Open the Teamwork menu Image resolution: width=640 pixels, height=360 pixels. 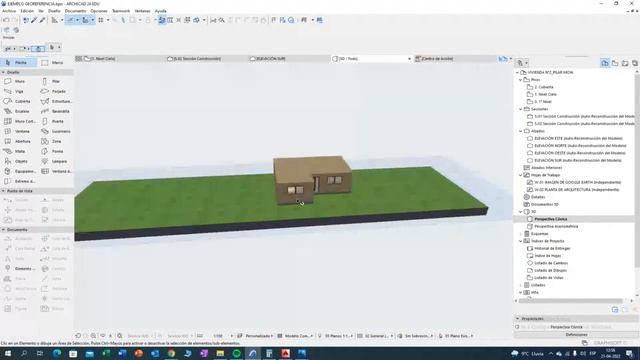(121, 11)
